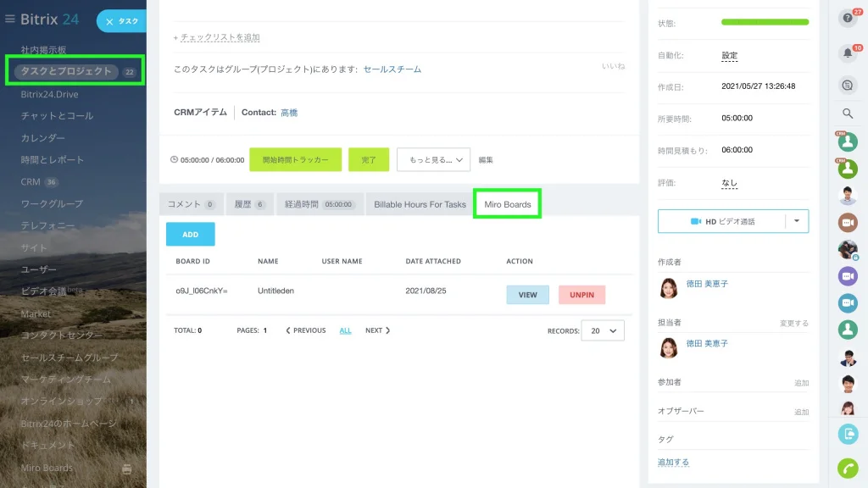Image resolution: width=868 pixels, height=488 pixels.
Task: Start the 開始時間トラッカー button
Action: pyautogui.click(x=295, y=159)
